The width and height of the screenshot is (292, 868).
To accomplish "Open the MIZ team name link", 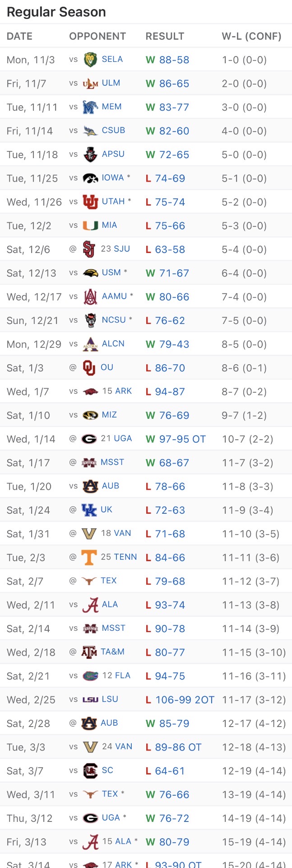I will pos(109,415).
